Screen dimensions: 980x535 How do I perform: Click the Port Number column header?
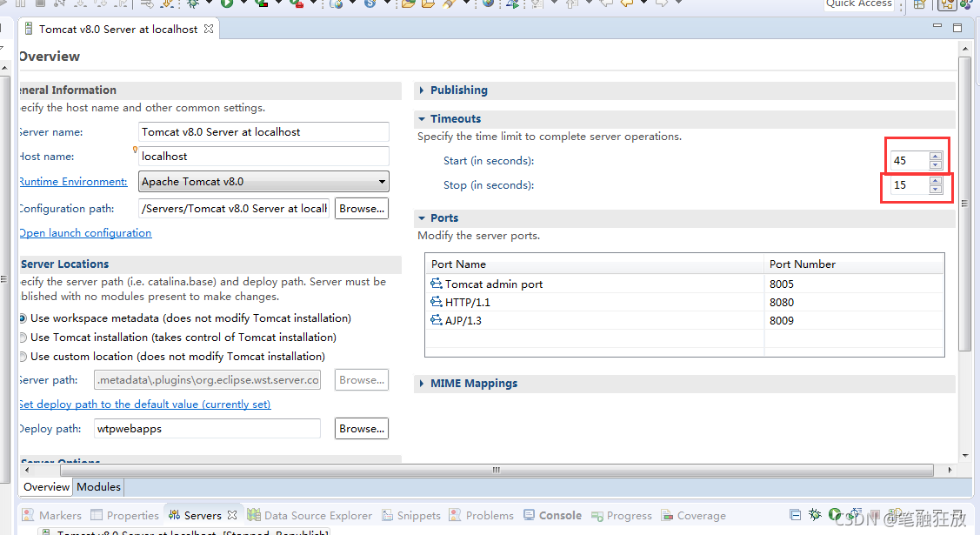(x=854, y=264)
